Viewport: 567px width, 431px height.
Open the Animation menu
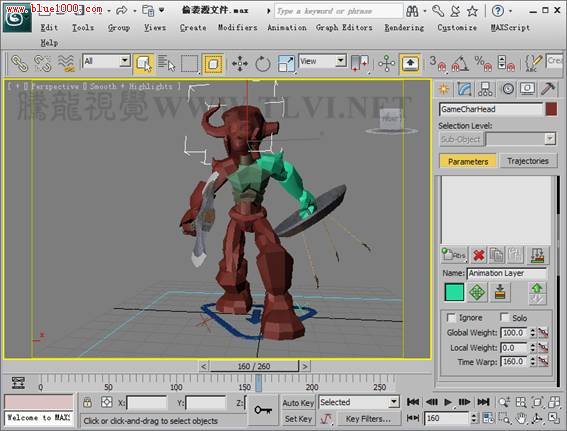coord(287,27)
